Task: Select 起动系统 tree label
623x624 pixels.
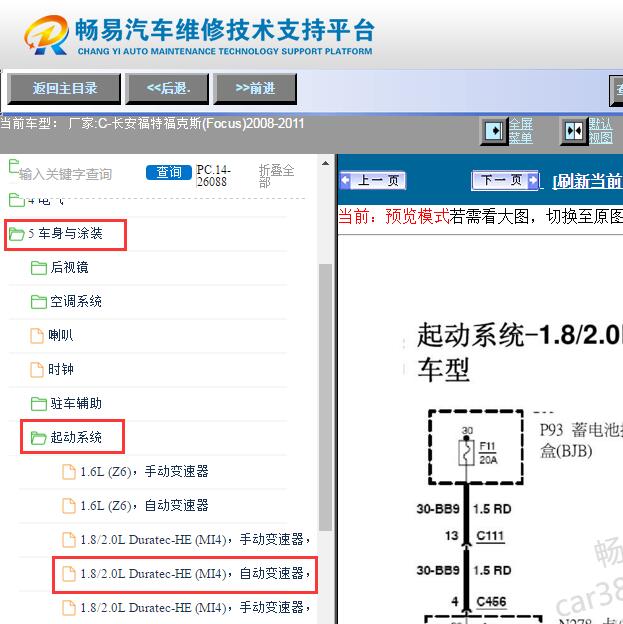Action: point(76,437)
